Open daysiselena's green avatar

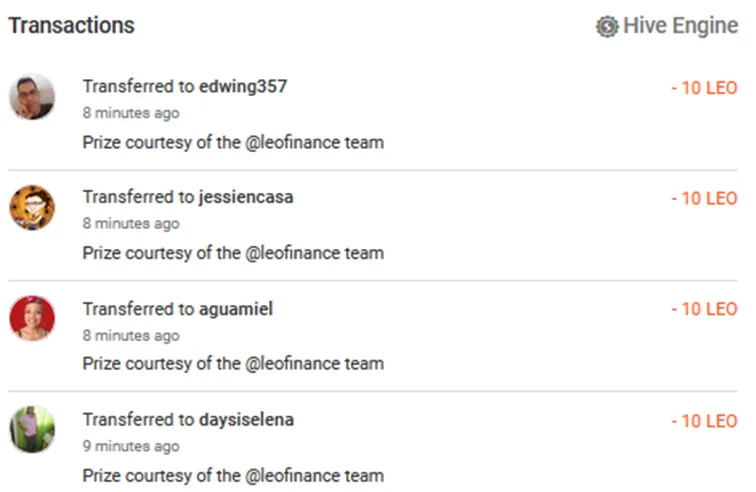[x=32, y=429]
